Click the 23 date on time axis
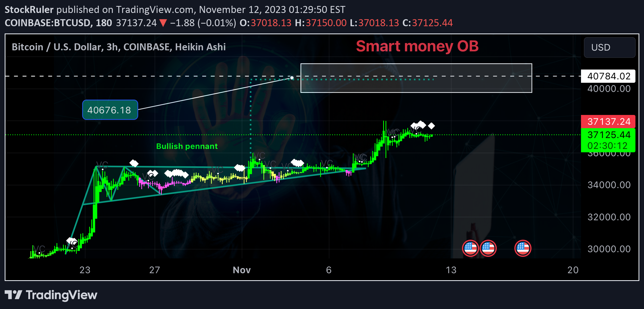 click(x=85, y=270)
